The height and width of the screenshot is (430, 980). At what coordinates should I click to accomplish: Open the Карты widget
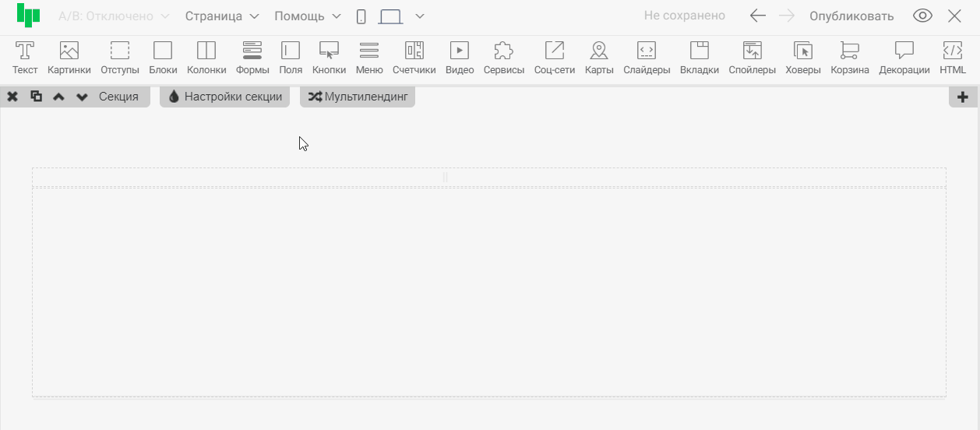click(x=599, y=58)
